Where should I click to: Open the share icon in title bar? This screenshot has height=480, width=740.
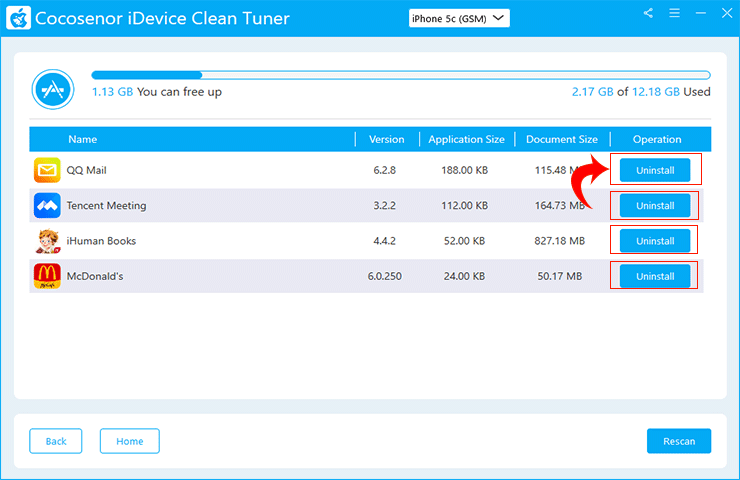point(648,13)
